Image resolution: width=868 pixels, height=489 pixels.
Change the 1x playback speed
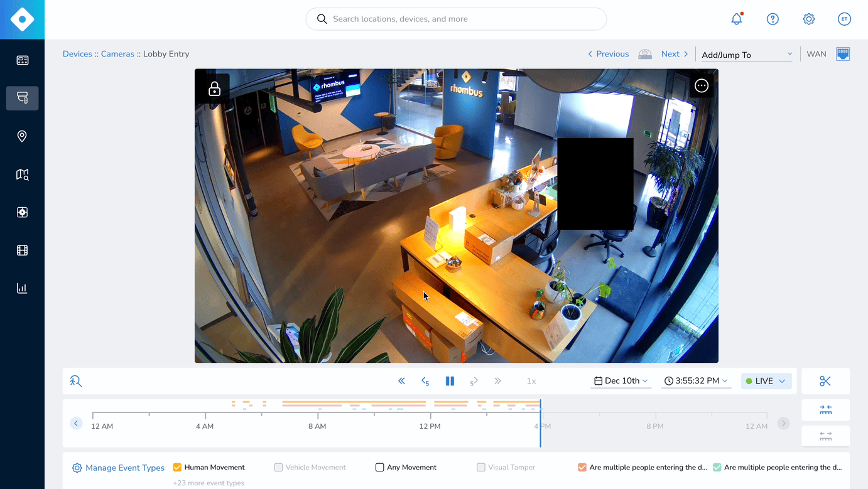531,381
